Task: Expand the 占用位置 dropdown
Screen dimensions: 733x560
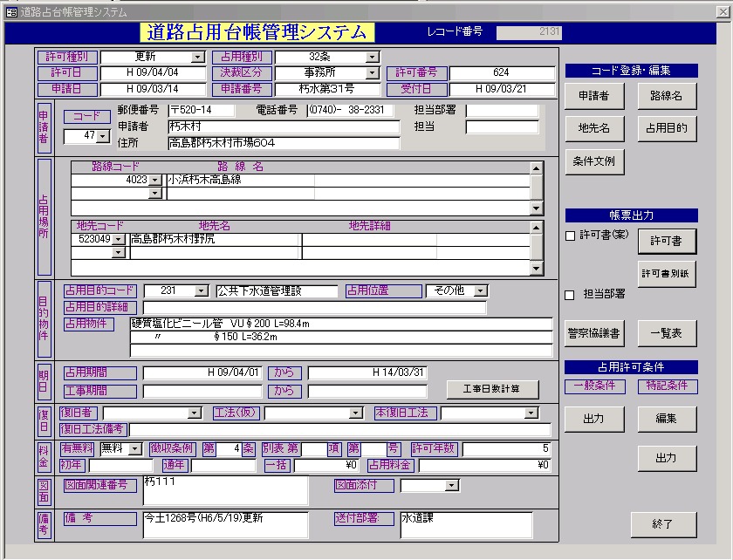Action: tap(481, 291)
